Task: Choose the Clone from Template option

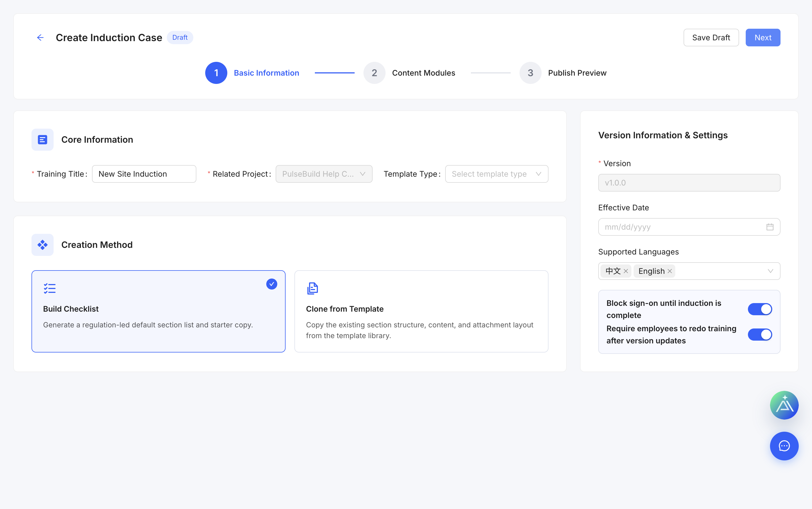Action: tap(421, 311)
